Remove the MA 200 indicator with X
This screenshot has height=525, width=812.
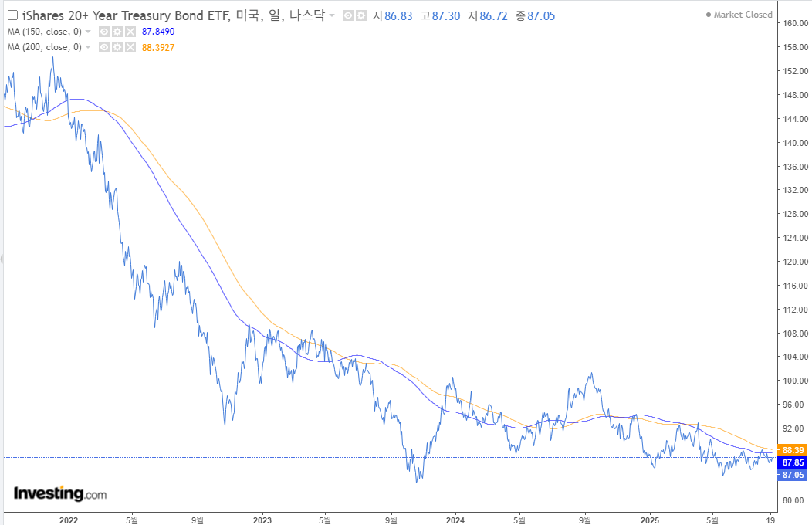(130, 47)
